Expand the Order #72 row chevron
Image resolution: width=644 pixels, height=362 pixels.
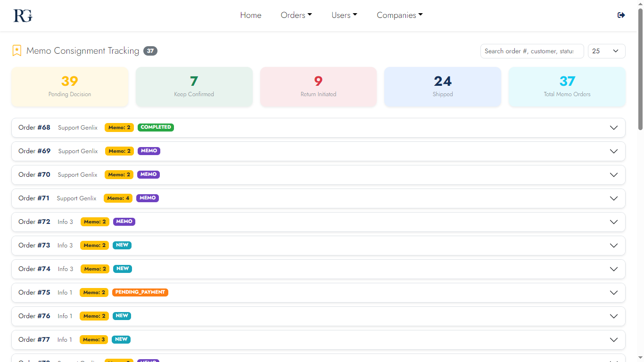[x=613, y=222]
